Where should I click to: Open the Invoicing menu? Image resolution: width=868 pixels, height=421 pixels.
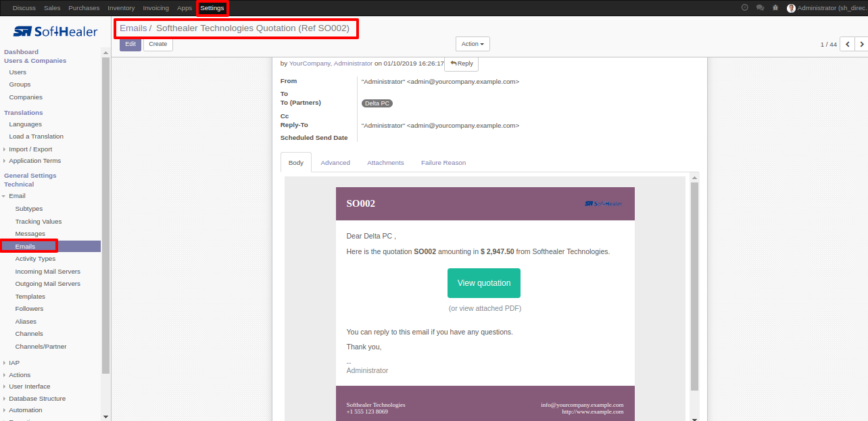tap(155, 8)
